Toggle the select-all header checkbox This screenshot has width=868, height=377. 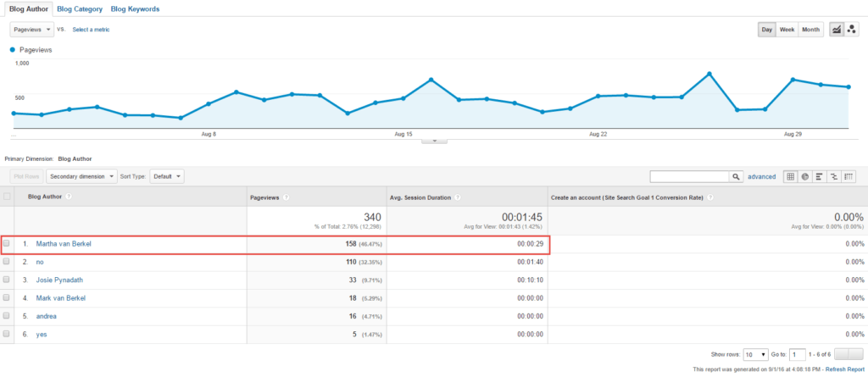[7, 197]
